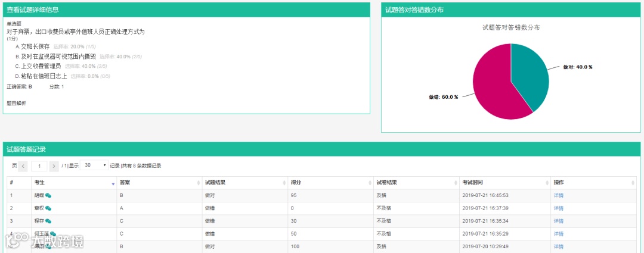The width and height of the screenshot is (644, 253).
Task: Click the WeChat icon beside 童权
Action: tap(48, 208)
